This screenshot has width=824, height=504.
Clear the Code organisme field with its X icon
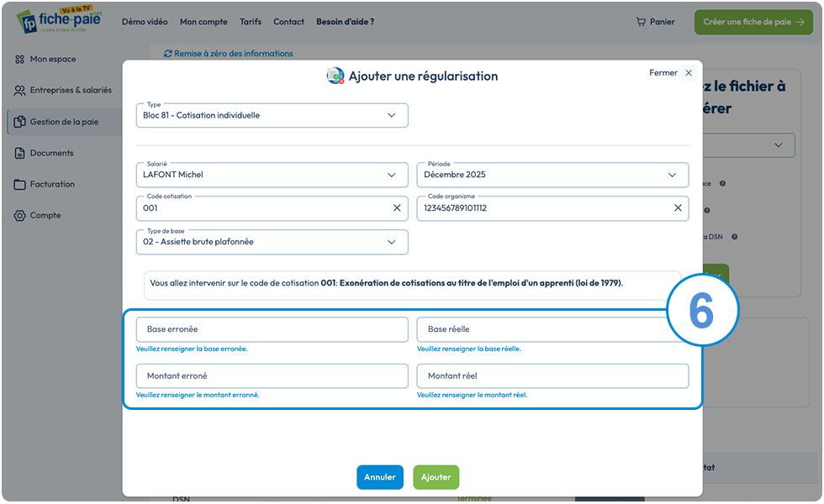pos(678,208)
